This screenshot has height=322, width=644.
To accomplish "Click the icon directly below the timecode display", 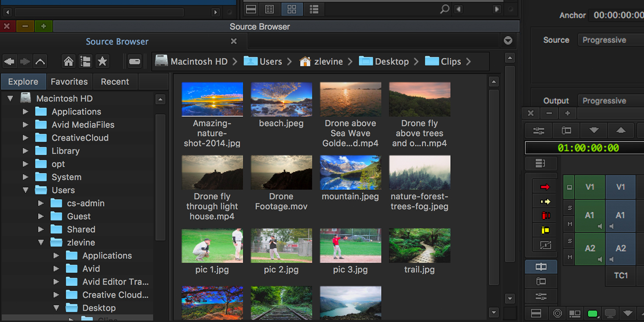I will [541, 163].
